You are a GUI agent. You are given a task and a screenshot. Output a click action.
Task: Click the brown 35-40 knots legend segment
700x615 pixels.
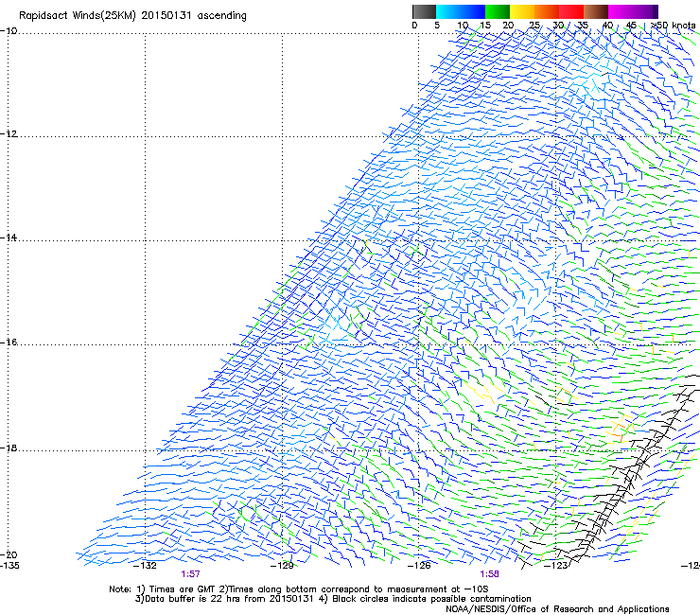[x=596, y=11]
